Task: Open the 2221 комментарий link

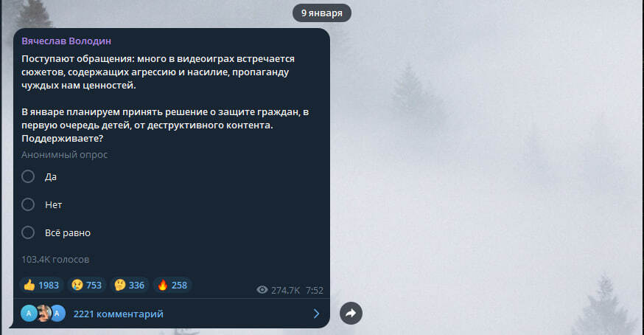Action: [119, 314]
